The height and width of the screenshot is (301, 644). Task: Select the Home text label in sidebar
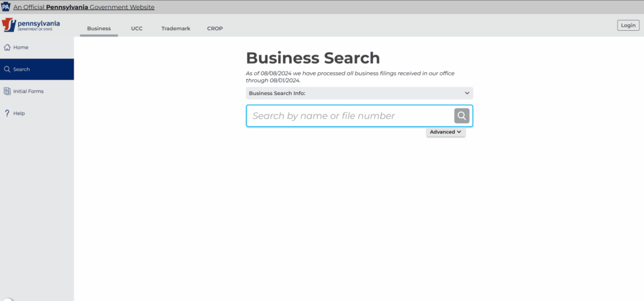21,48
